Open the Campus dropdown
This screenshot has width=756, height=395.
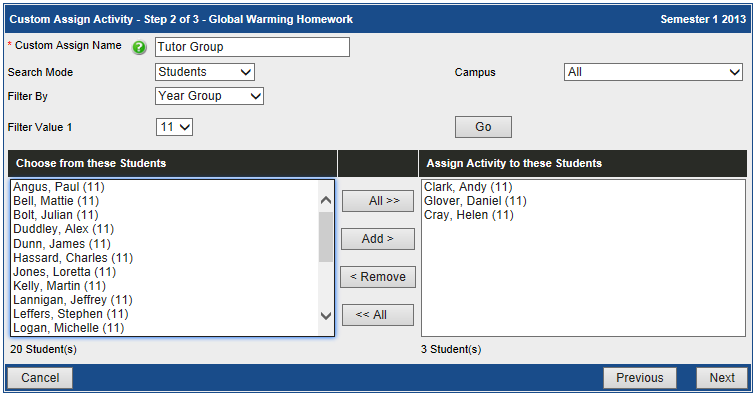pos(653,72)
